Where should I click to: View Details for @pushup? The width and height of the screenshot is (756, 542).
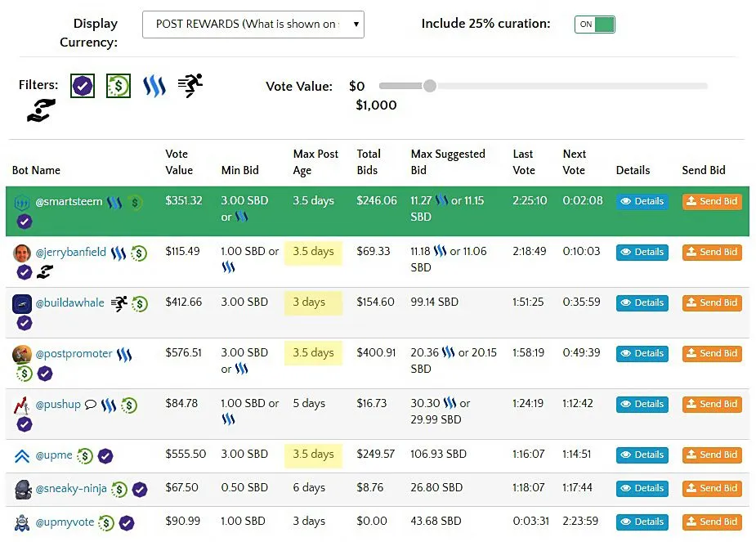(642, 404)
